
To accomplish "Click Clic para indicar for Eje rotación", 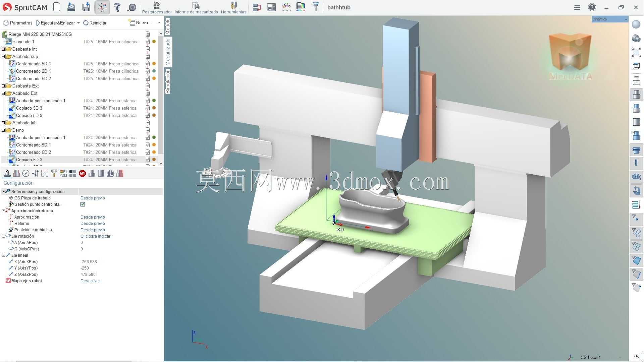I will pyautogui.click(x=95, y=236).
